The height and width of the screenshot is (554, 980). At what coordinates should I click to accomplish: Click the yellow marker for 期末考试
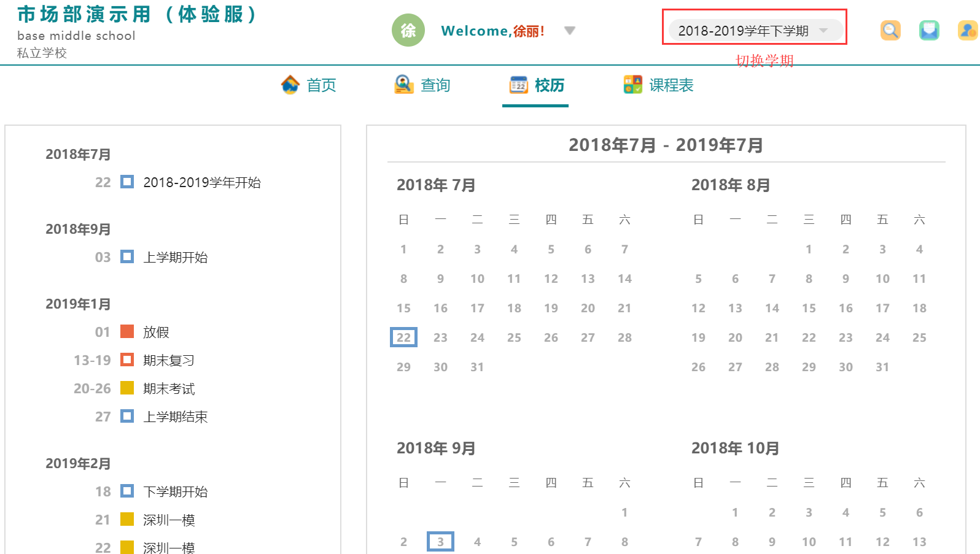tap(127, 388)
